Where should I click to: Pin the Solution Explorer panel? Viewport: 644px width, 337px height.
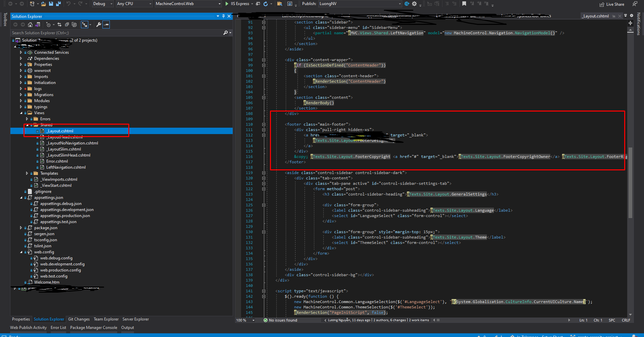click(x=223, y=16)
